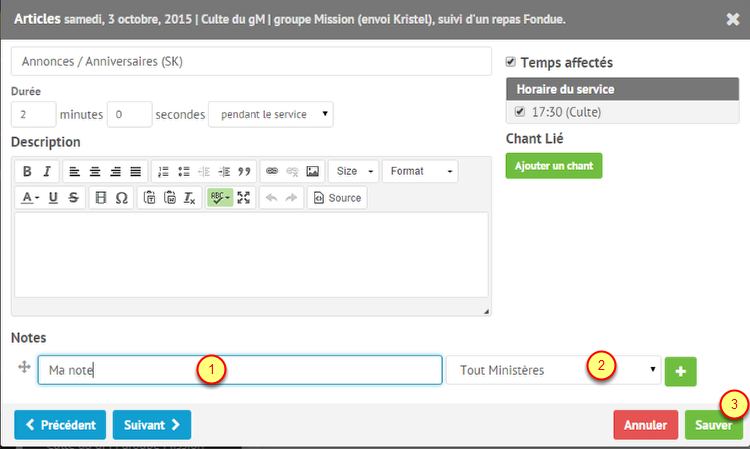Close the Articles dialog
The width and height of the screenshot is (750, 449).
[x=733, y=19]
